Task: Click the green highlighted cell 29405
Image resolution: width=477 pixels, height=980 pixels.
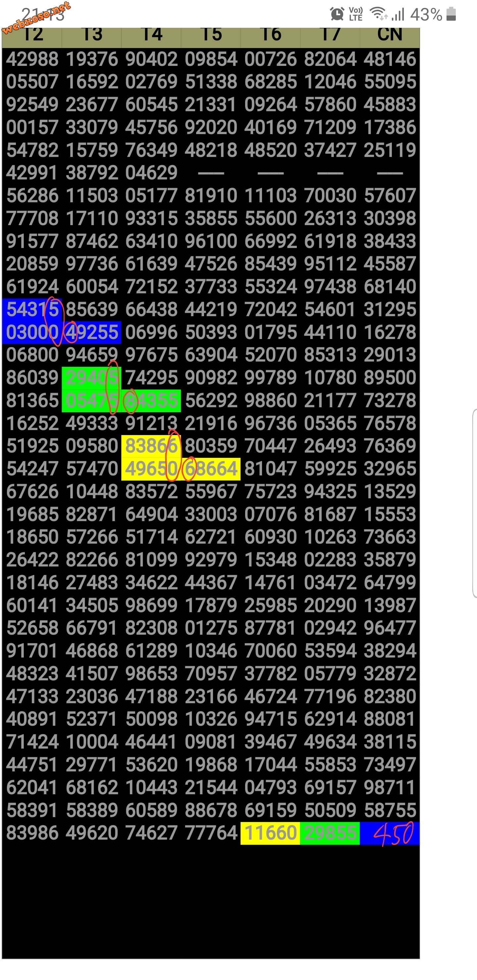Action: [92, 378]
